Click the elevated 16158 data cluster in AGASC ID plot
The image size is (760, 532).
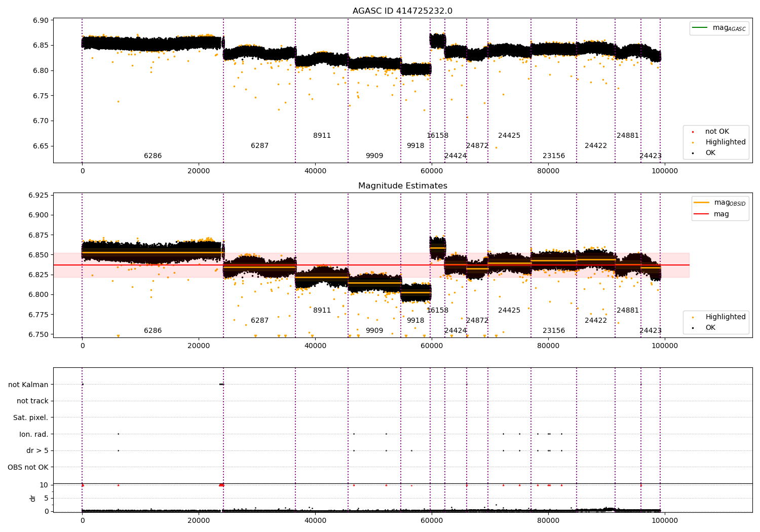pos(438,41)
